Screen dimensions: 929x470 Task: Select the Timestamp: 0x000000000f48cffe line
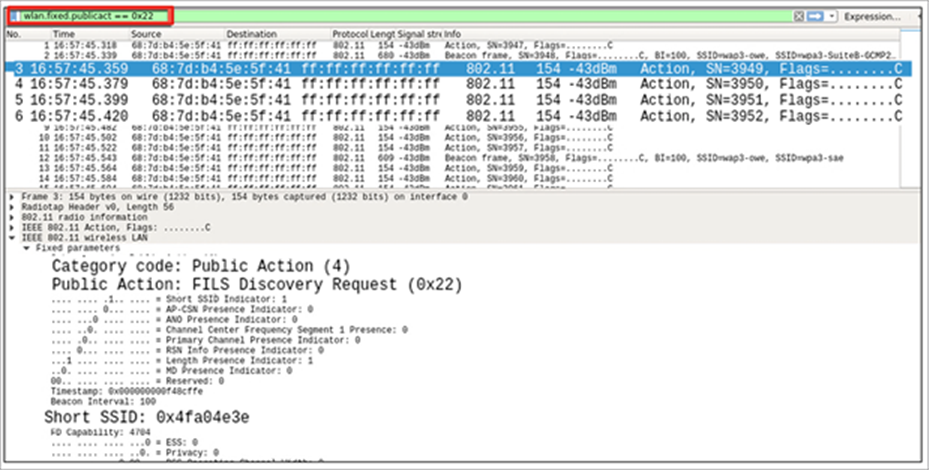click(x=127, y=392)
